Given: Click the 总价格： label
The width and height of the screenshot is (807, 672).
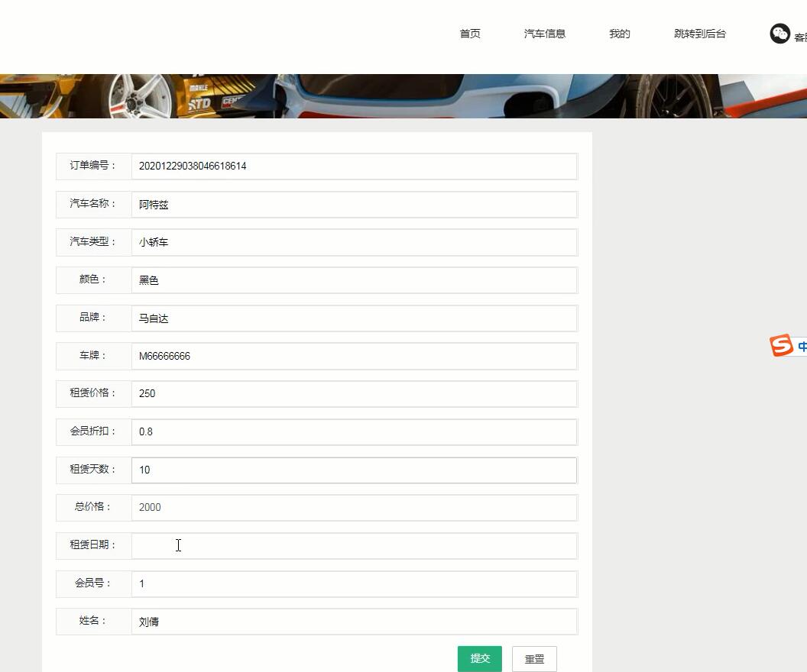Looking at the screenshot, I should click(x=92, y=506).
